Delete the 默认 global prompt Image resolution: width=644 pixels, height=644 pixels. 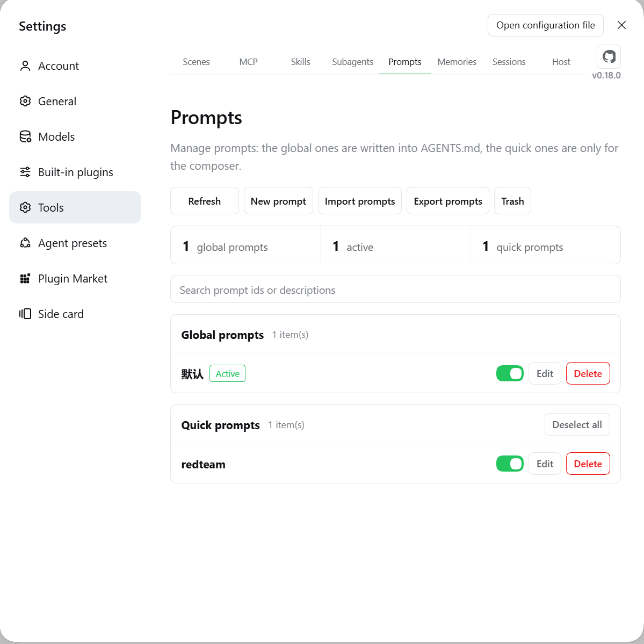588,373
